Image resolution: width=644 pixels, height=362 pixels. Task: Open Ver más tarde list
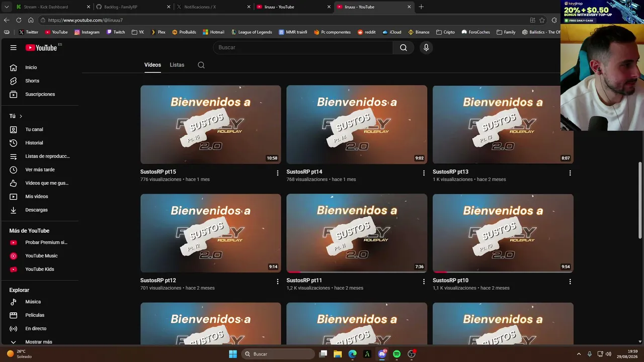pos(40,169)
